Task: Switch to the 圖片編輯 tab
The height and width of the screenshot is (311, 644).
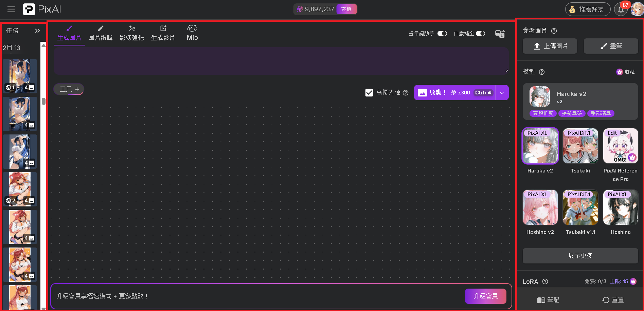Action: point(101,33)
